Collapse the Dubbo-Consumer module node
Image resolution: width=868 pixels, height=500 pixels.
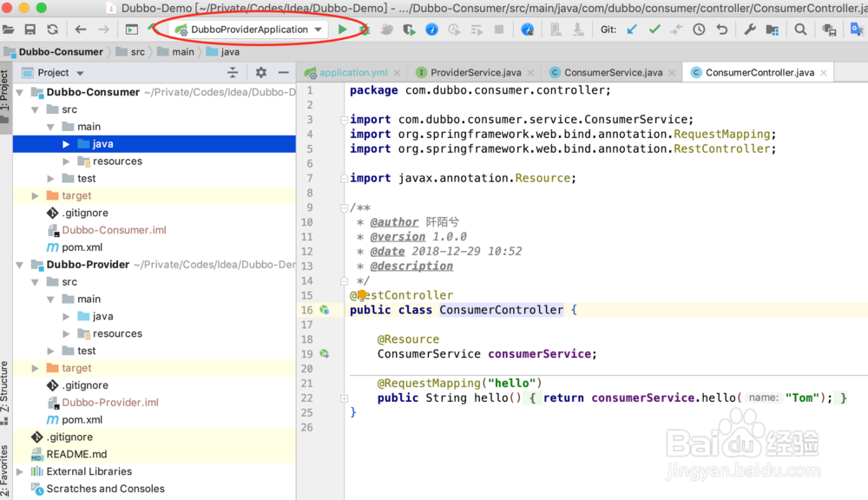pos(21,93)
